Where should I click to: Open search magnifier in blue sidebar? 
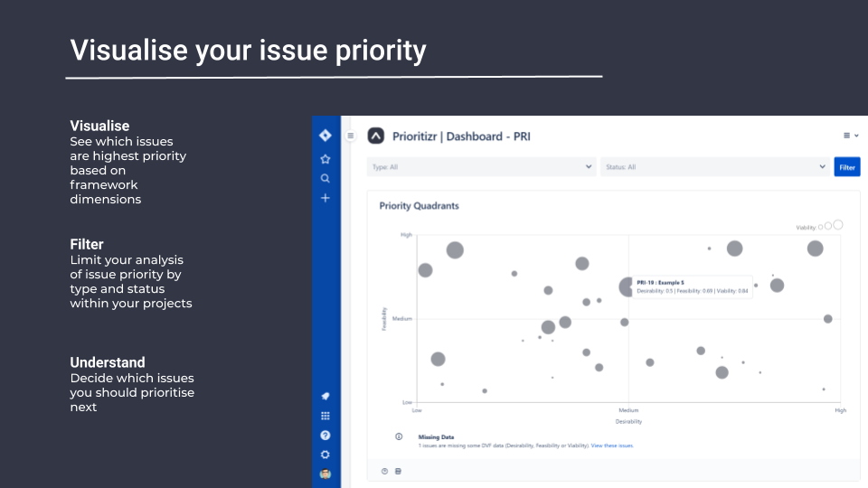[325, 179]
